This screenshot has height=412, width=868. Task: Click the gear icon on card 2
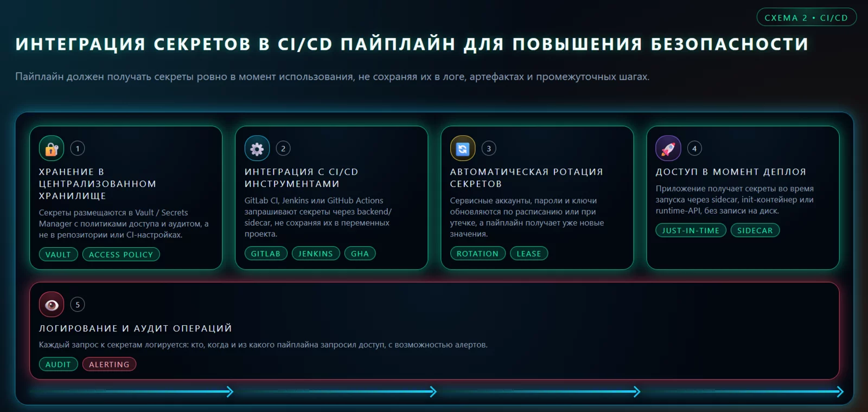(x=257, y=149)
